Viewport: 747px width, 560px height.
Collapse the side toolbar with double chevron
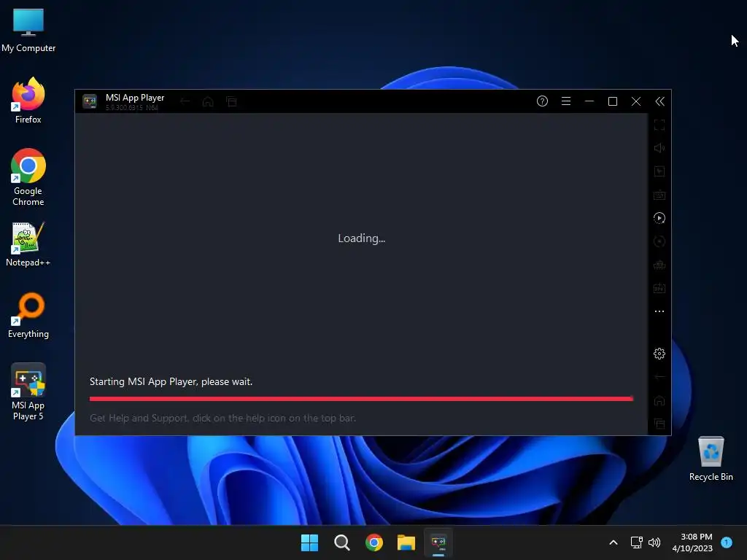[x=659, y=101]
